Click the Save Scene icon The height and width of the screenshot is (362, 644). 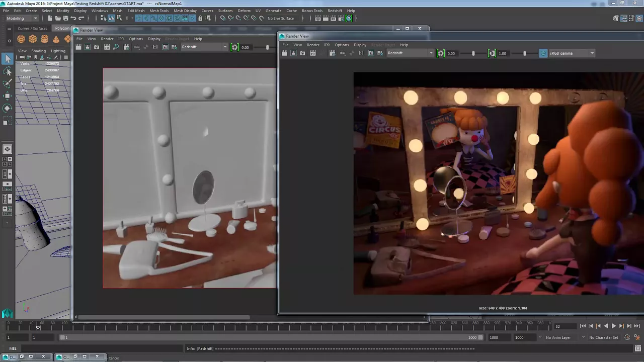[x=65, y=19]
